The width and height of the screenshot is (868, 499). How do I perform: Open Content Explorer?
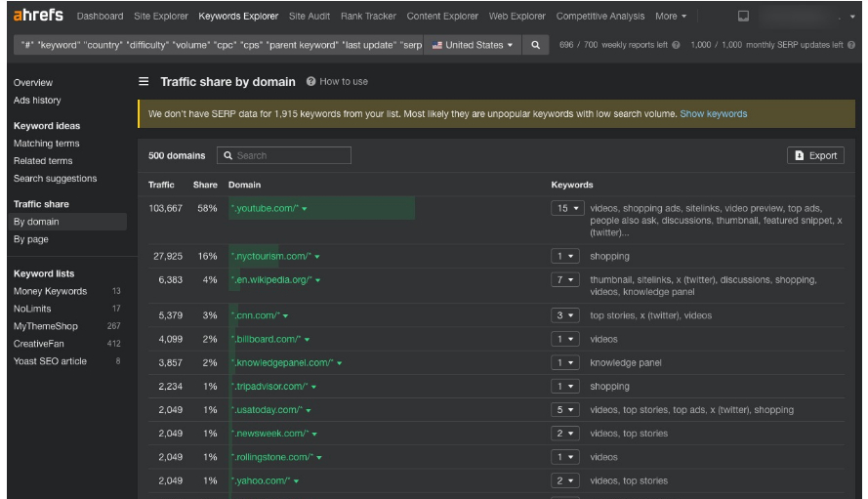click(x=442, y=16)
